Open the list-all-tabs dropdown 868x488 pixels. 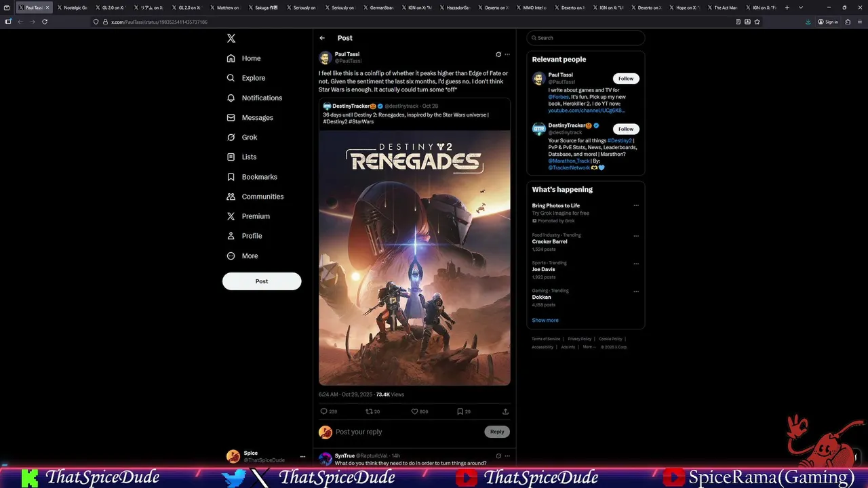point(801,7)
